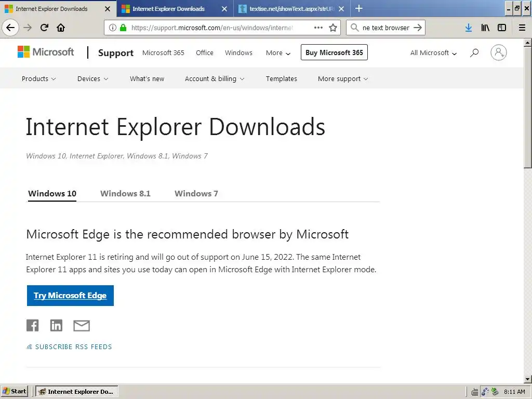
Task: Open What's new menu item
Action: pos(147,79)
